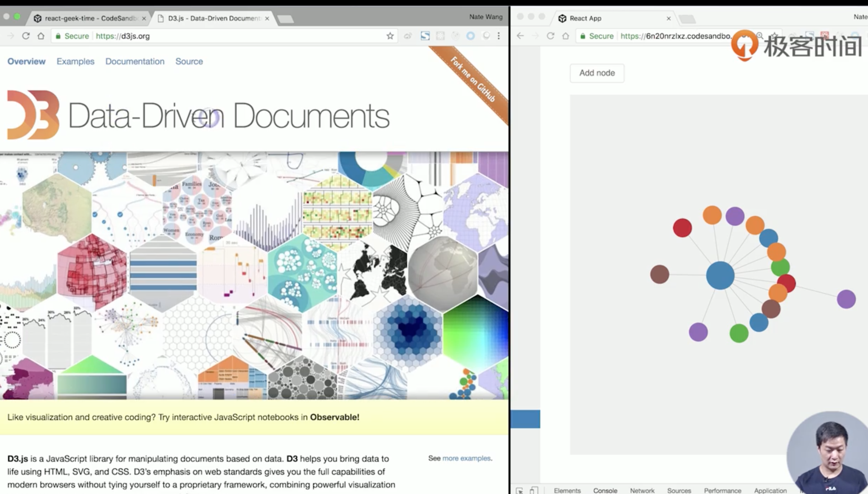Screen dimensions: 868x494
Task: Toggle the DevTools device toolbar icon
Action: (x=534, y=490)
